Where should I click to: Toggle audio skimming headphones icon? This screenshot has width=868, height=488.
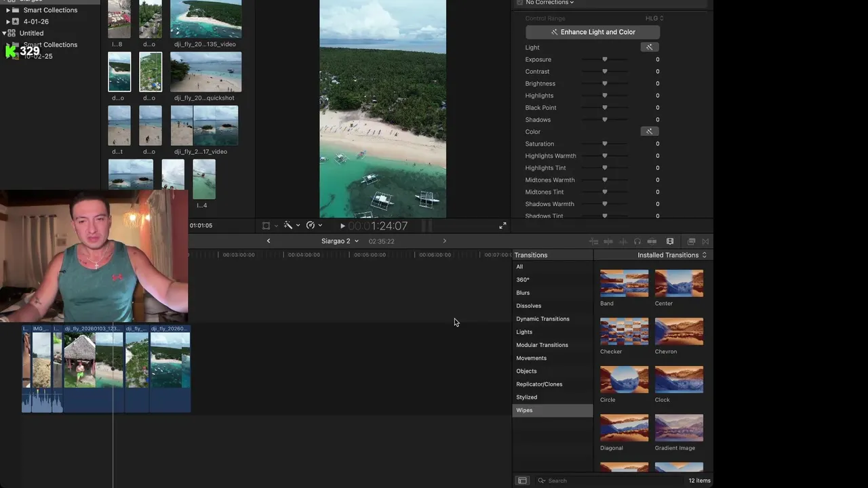(637, 241)
